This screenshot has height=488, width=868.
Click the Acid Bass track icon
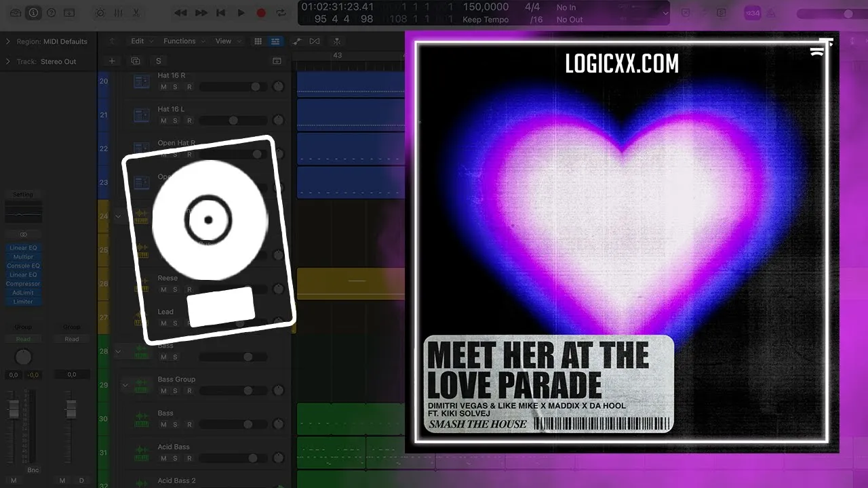pyautogui.click(x=142, y=453)
